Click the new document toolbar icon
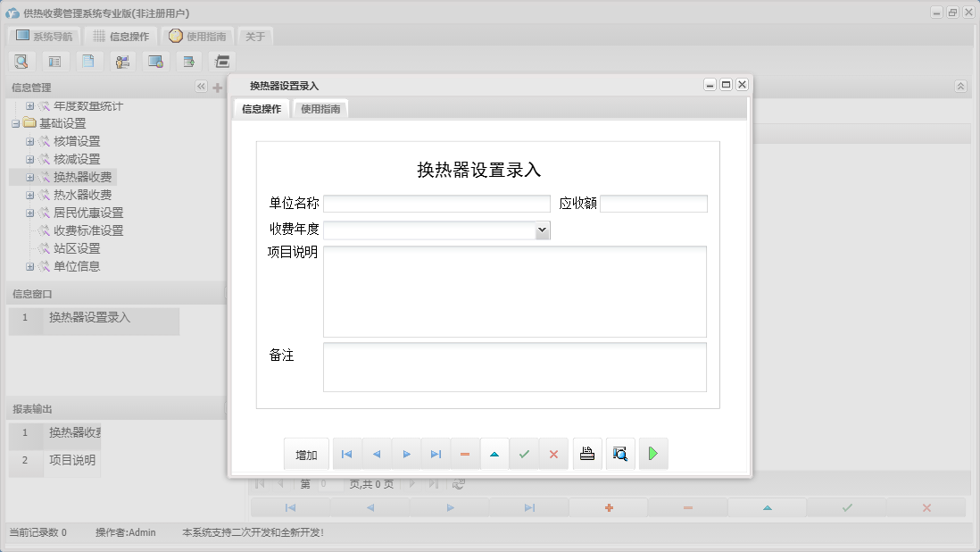 click(x=87, y=61)
